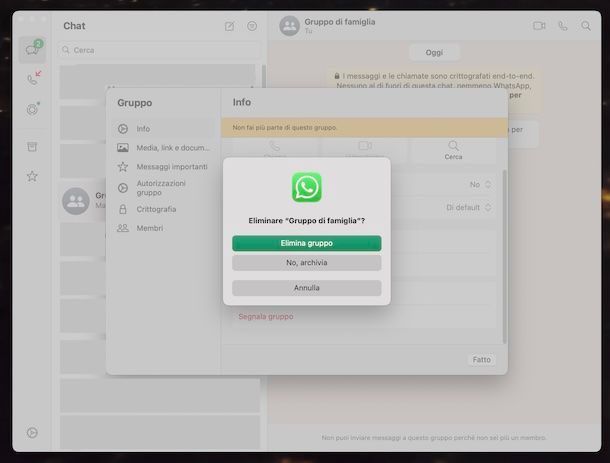610x463 pixels.
Task: Select Media, link e documenti item
Action: pyautogui.click(x=163, y=148)
